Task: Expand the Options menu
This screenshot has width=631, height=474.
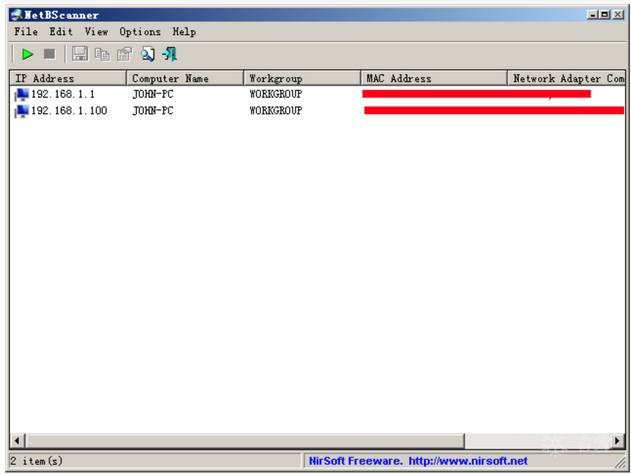Action: click(x=140, y=32)
